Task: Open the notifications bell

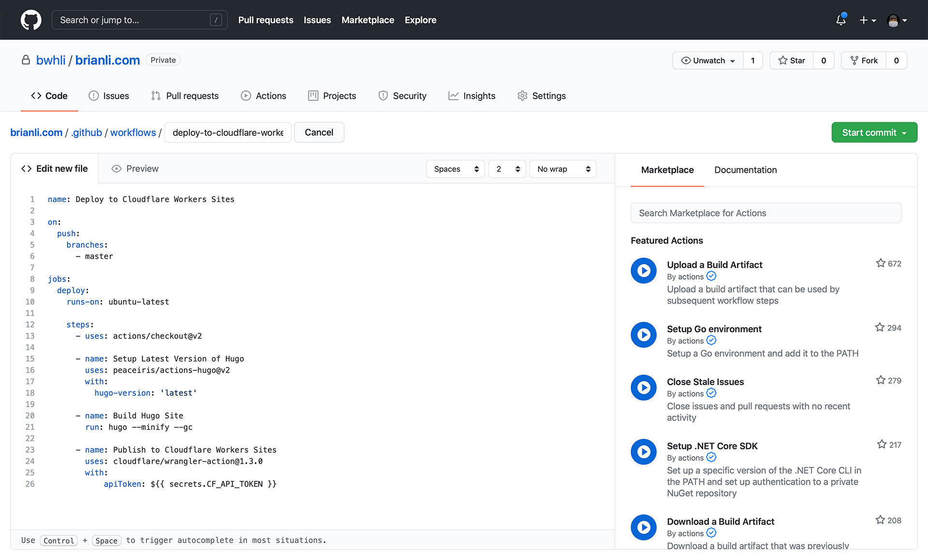Action: [841, 20]
